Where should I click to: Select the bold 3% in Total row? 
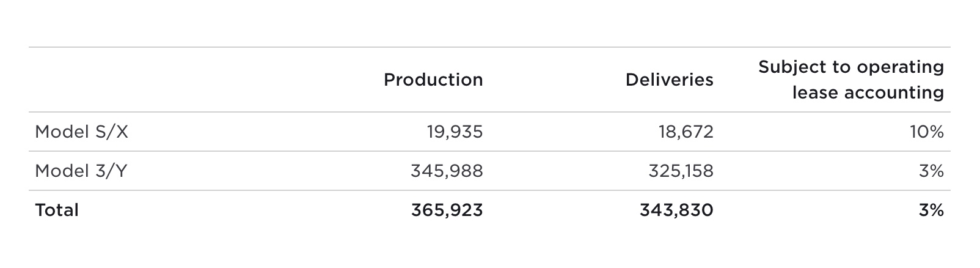click(x=931, y=210)
